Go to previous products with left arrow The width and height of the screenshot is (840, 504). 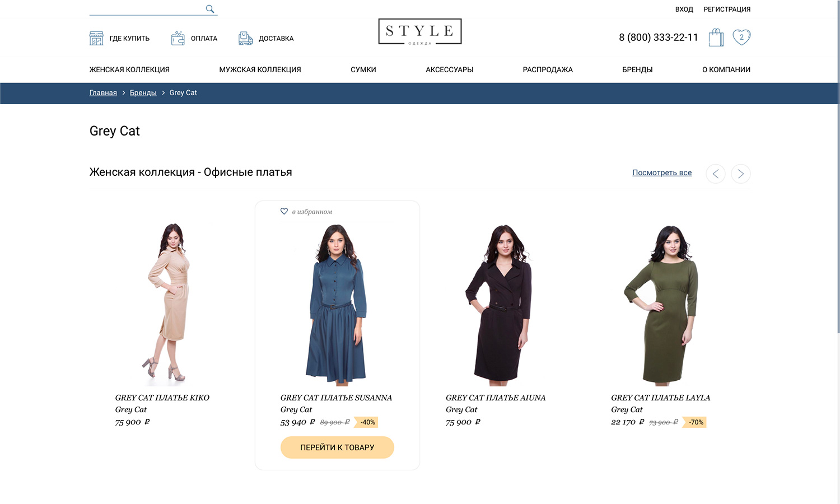715,174
